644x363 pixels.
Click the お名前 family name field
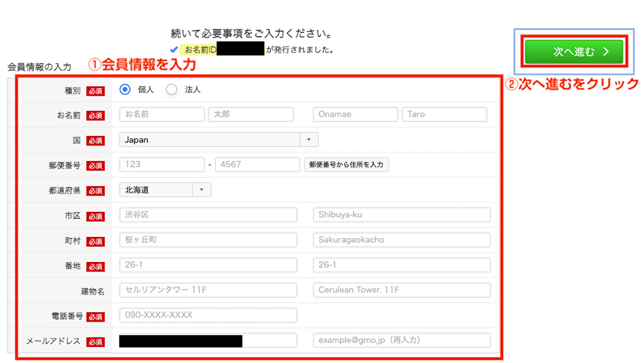(x=162, y=115)
